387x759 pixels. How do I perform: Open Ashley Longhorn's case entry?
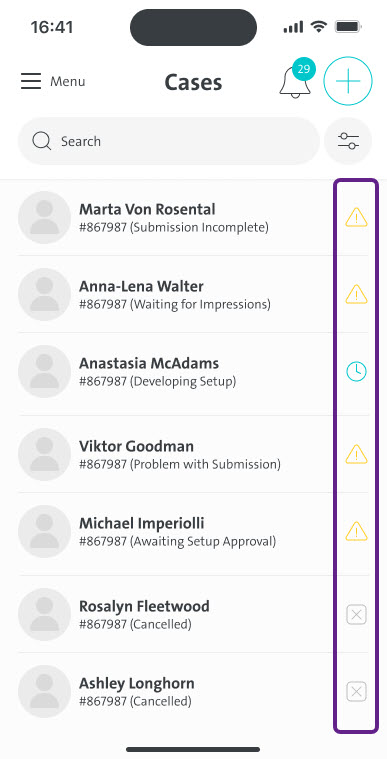click(193, 692)
